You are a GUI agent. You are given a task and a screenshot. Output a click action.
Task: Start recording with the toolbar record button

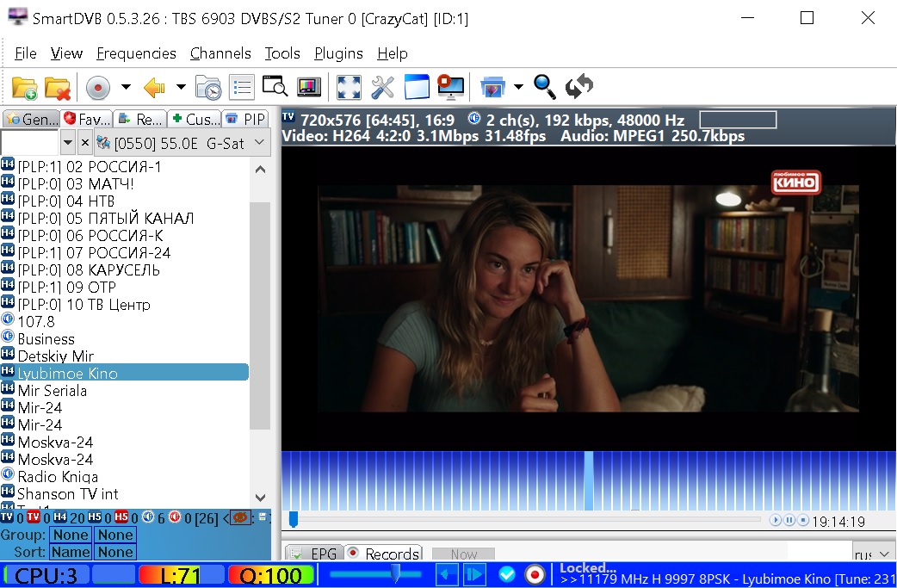tap(98, 88)
